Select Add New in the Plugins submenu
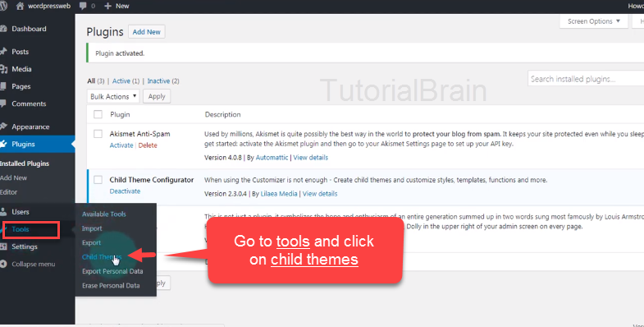Screen dimensions: 644x327 (14, 177)
